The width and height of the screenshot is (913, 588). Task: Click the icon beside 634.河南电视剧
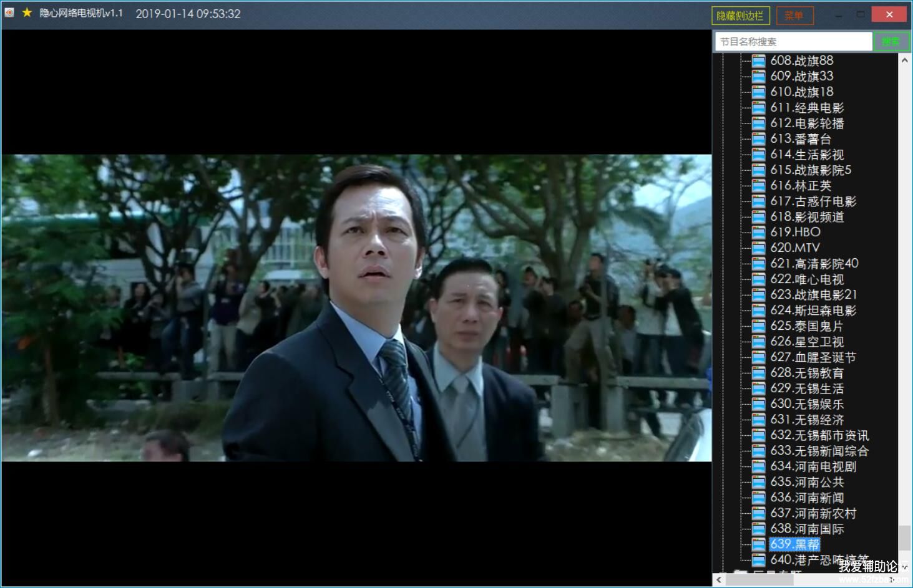point(758,466)
